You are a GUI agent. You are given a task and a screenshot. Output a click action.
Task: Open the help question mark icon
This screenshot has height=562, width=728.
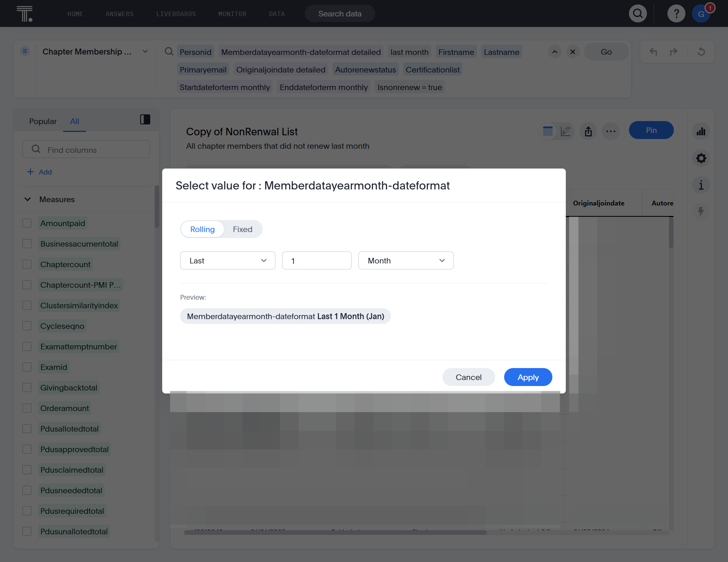[676, 14]
